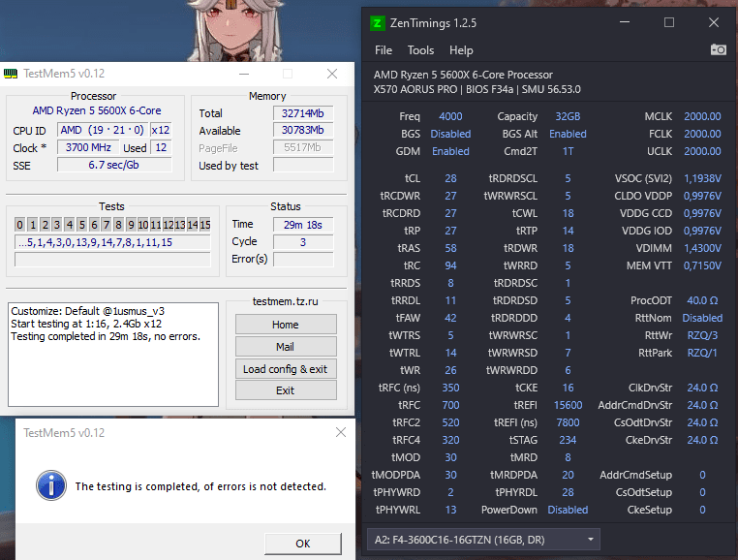Screen dimensions: 738x560
Task: Click the empty Used by test field
Action: [x=303, y=165]
